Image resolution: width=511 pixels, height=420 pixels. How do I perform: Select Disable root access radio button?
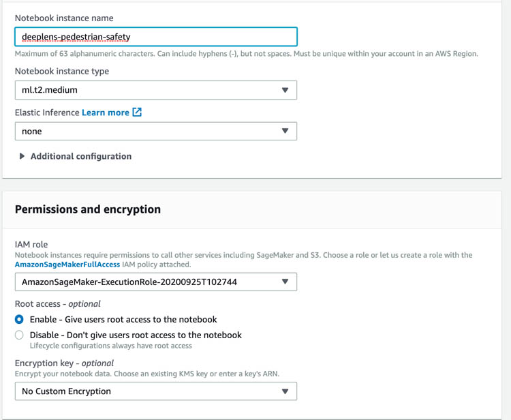pos(19,335)
